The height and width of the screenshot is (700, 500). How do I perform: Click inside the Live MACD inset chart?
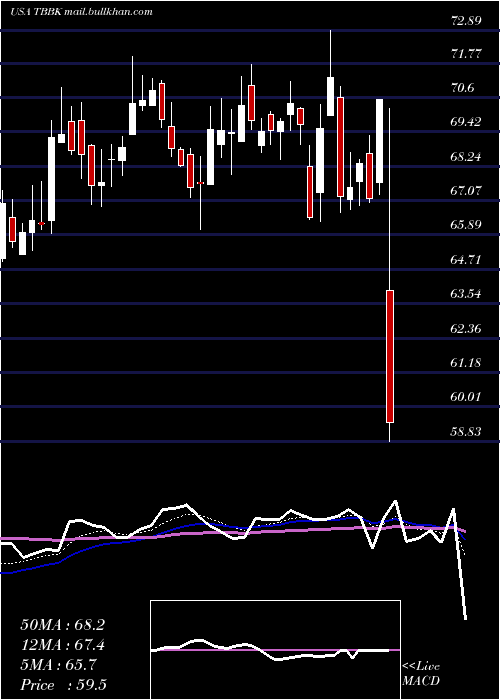tap(275, 650)
